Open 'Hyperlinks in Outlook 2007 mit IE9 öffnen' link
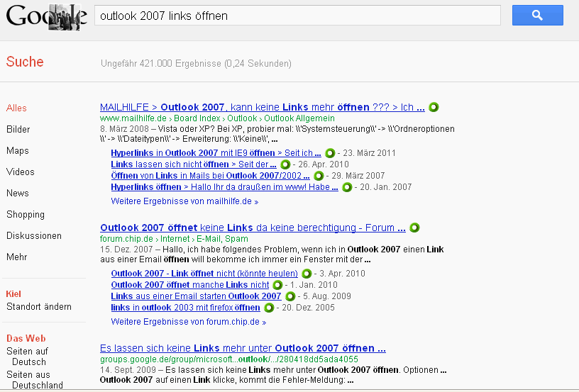The image size is (579, 392). click(x=216, y=153)
